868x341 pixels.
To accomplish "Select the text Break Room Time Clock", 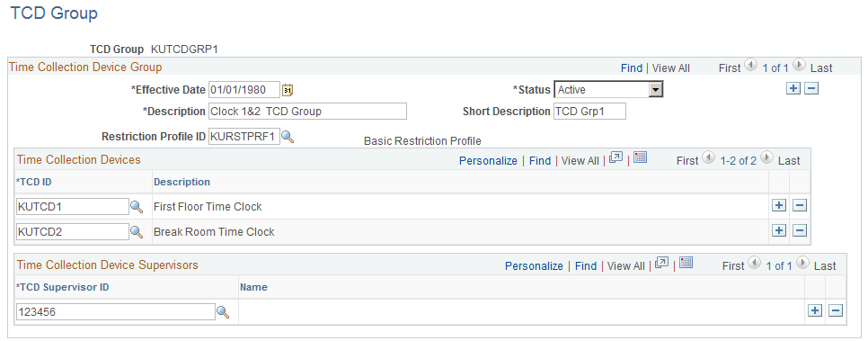I will pos(214,232).
